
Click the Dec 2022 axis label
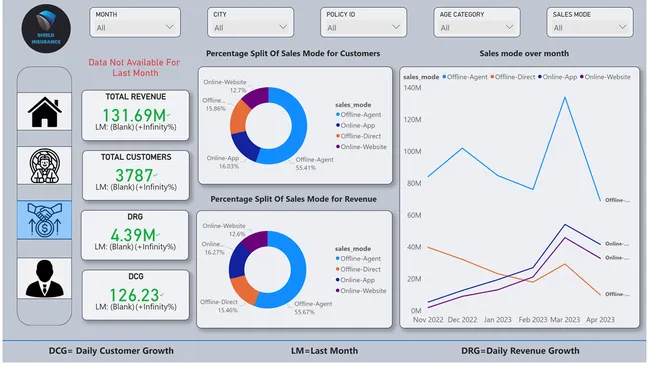(462, 320)
